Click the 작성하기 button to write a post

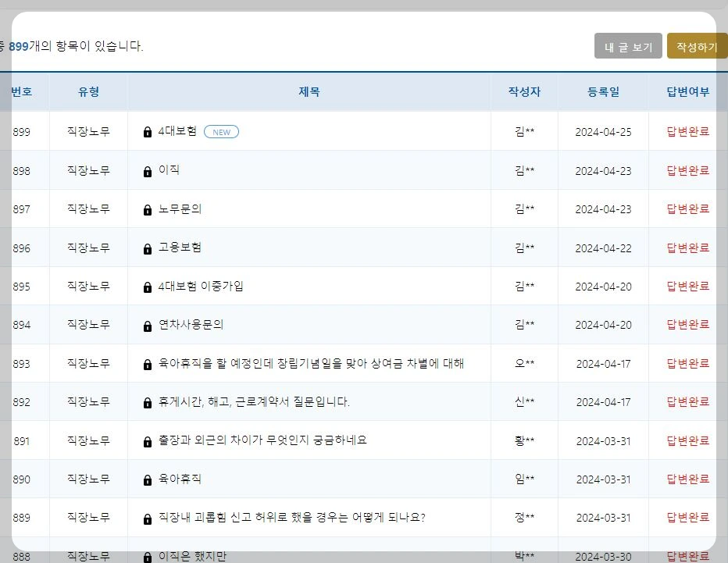(696, 46)
